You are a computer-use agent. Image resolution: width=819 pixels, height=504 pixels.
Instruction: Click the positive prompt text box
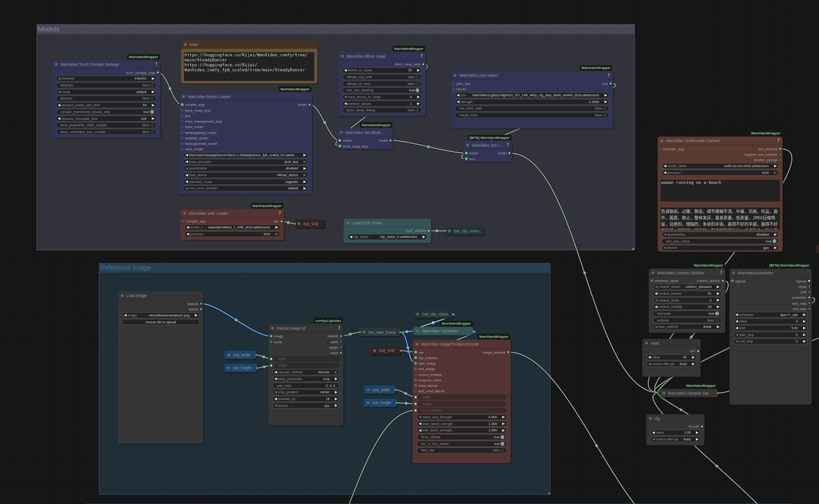tap(720, 190)
